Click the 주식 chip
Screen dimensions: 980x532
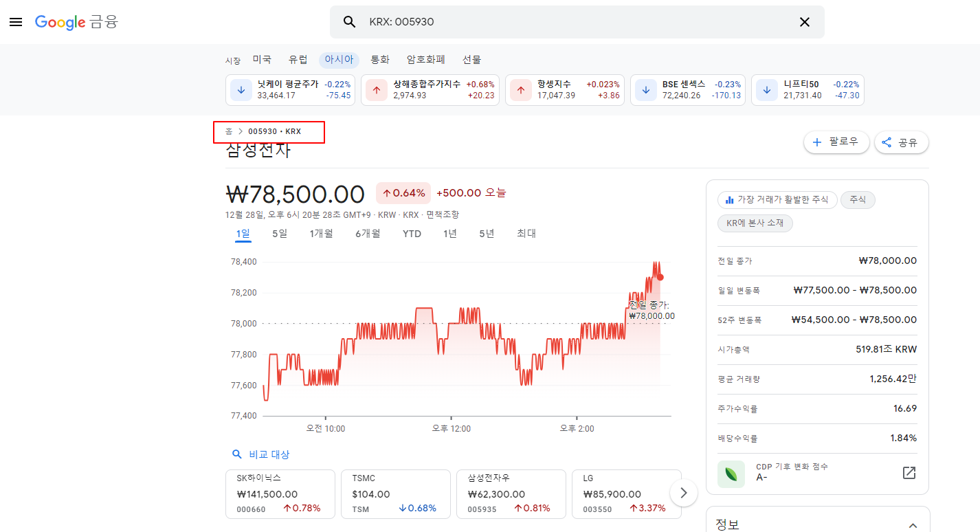point(858,200)
